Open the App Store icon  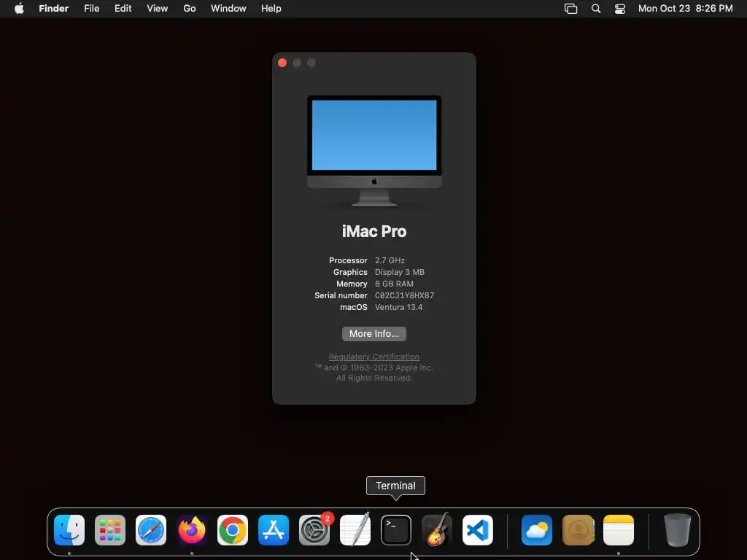coord(274,530)
